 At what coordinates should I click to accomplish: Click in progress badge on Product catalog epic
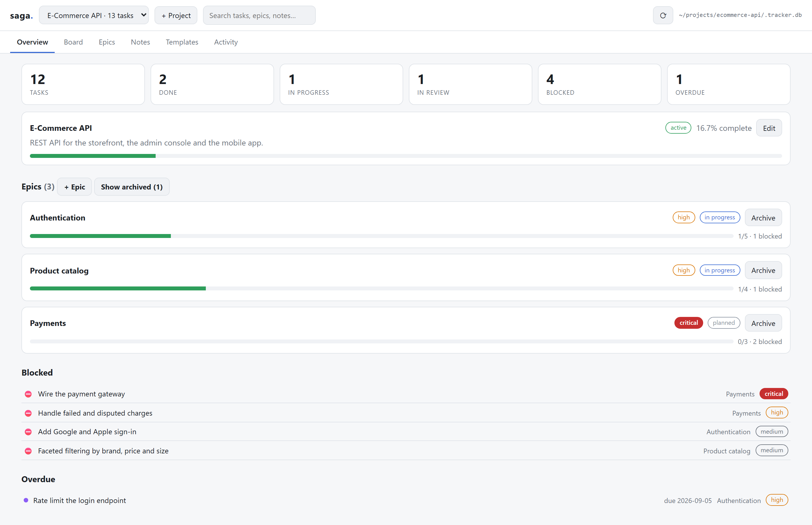click(x=720, y=270)
